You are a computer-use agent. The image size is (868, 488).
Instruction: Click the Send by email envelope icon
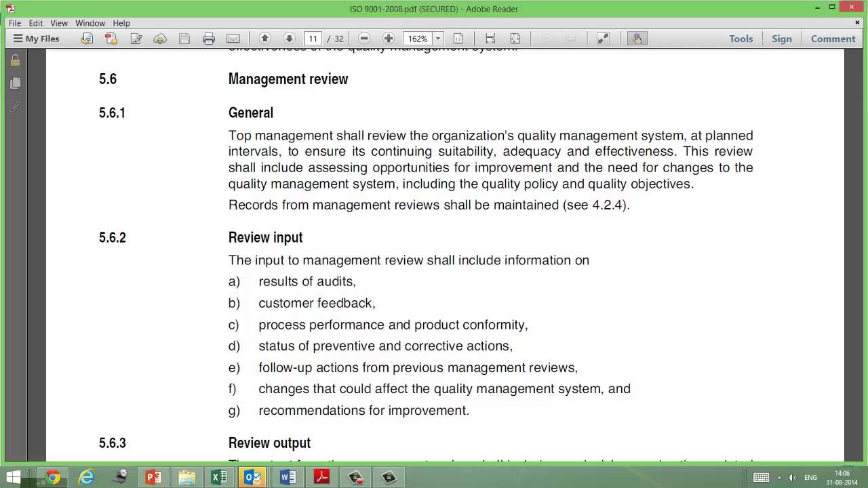[x=233, y=39]
